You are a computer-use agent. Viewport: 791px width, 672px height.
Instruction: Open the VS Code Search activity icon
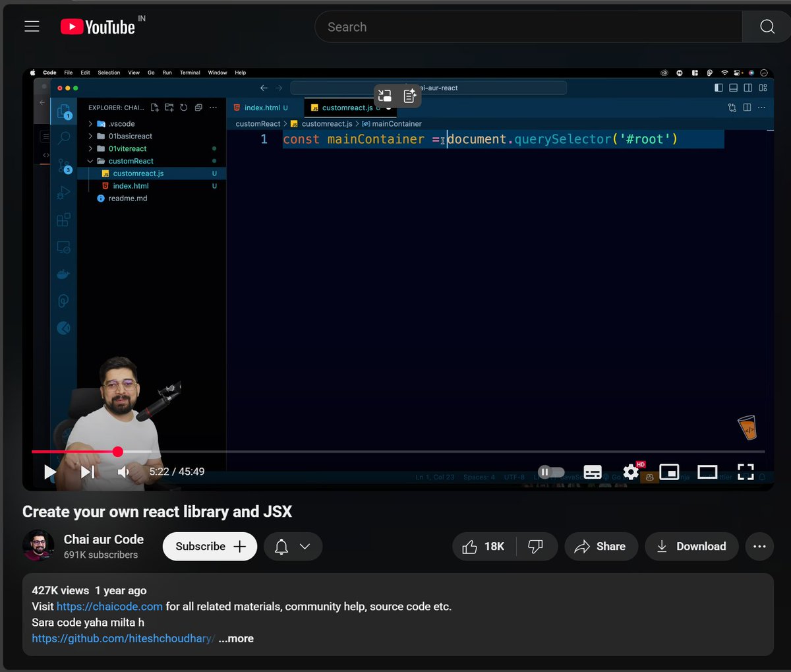tap(64, 138)
